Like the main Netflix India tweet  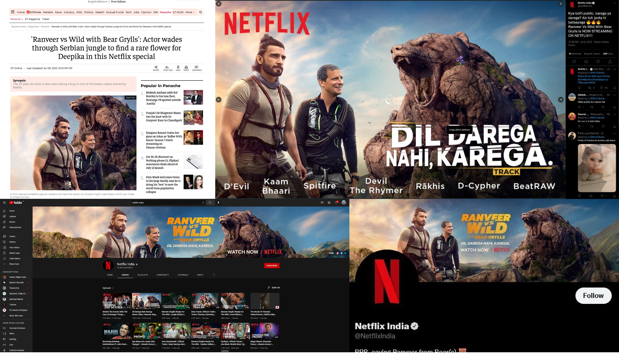pos(598,62)
